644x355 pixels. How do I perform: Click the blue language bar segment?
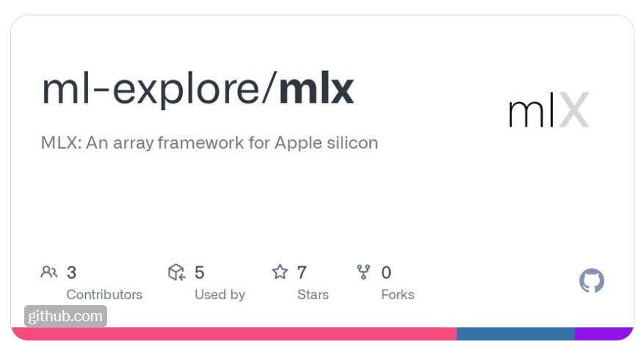tap(515, 334)
